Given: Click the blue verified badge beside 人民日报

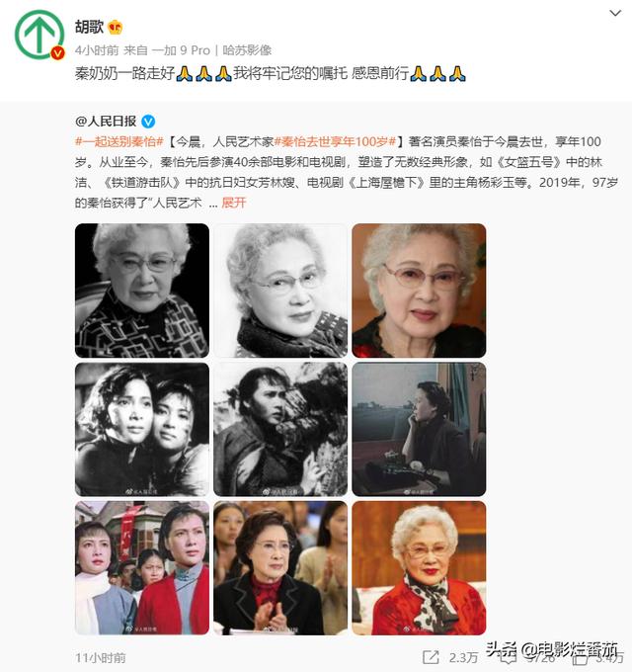Looking at the screenshot, I should pyautogui.click(x=148, y=122).
